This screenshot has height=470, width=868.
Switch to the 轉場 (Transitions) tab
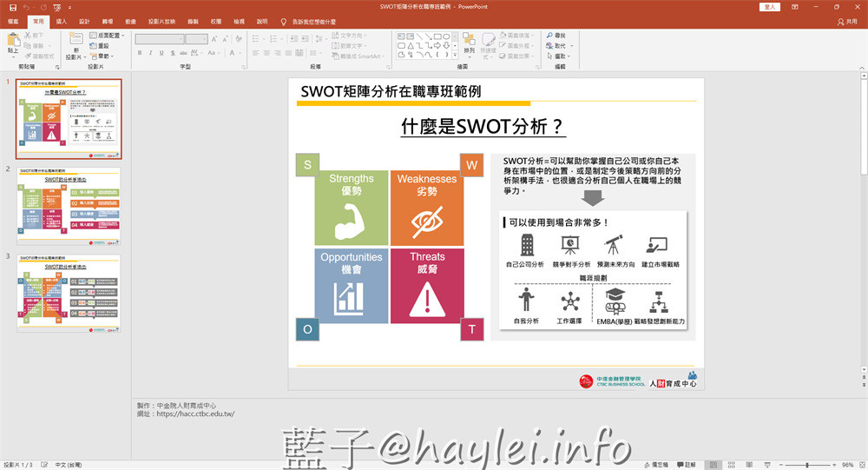[x=108, y=22]
